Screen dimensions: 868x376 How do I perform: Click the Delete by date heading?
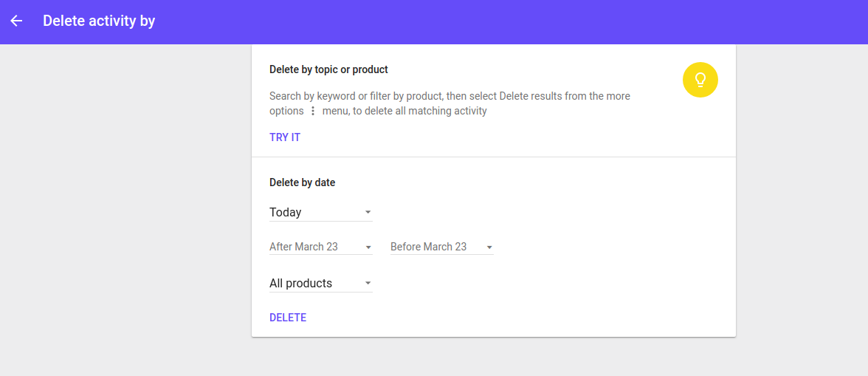coord(302,182)
